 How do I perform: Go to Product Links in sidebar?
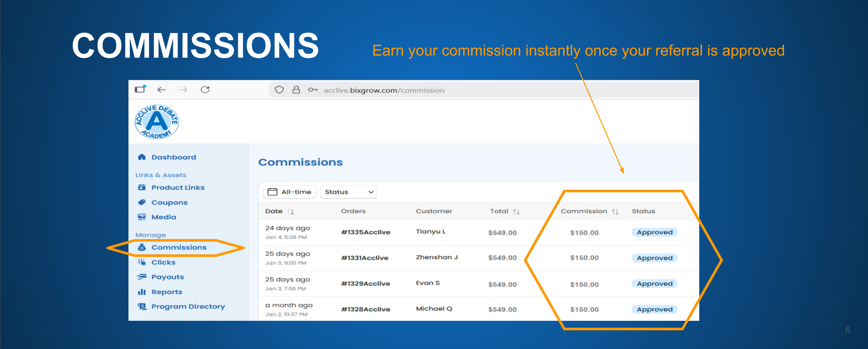tap(178, 188)
